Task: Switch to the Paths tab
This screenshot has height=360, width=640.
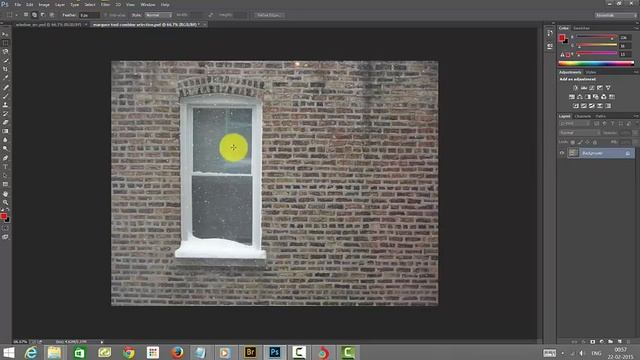Action: tap(600, 116)
